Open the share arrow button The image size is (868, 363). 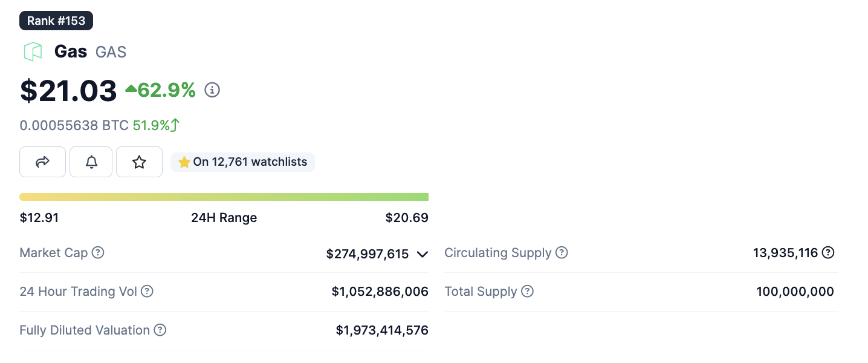42,162
